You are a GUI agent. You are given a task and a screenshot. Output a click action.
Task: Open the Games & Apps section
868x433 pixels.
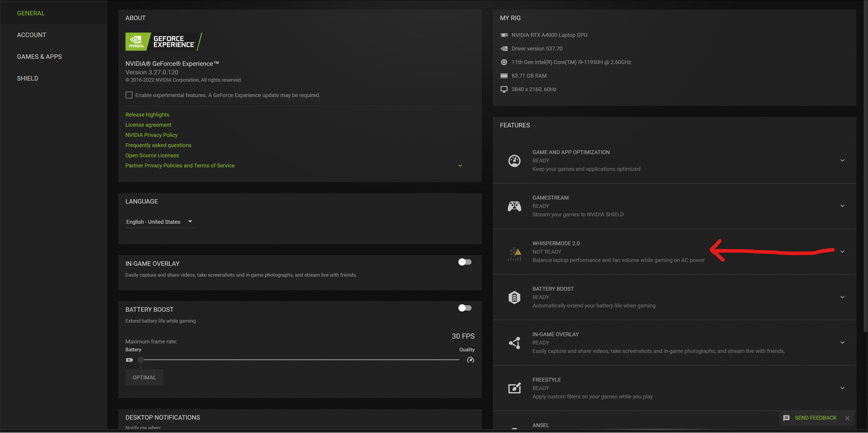pyautogui.click(x=39, y=57)
